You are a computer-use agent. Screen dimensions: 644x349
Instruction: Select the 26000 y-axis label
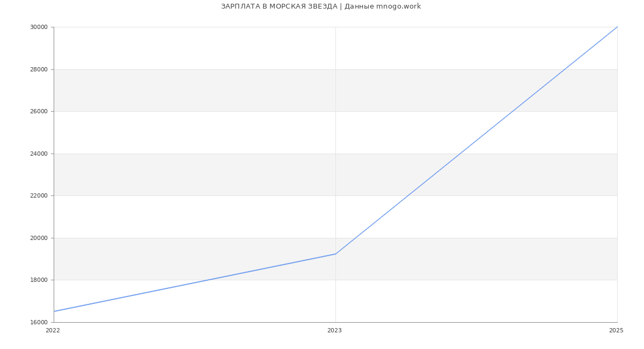tap(39, 112)
